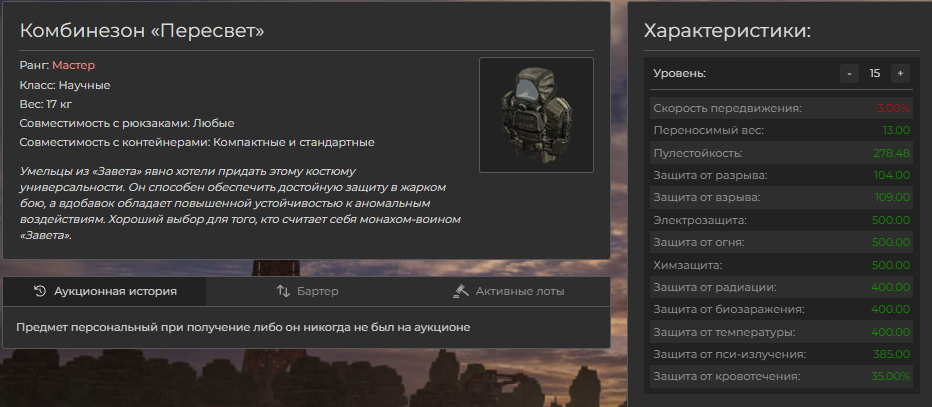This screenshot has height=407, width=932.
Task: Click the level value 15 field
Action: (874, 74)
